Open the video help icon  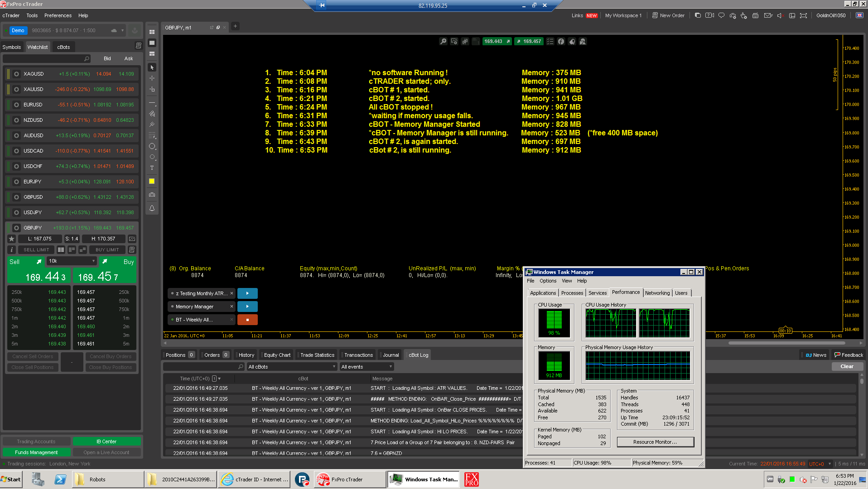709,15
